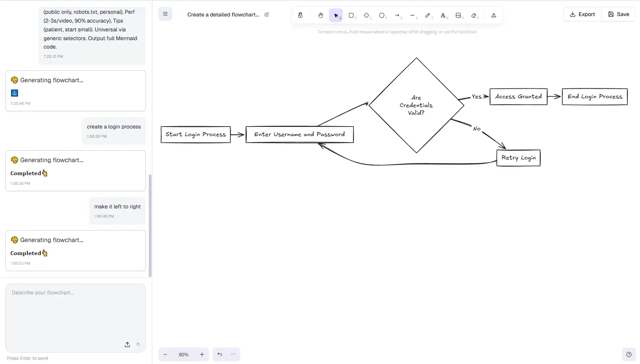
Task: Select the Pencil draw tool
Action: [428, 15]
